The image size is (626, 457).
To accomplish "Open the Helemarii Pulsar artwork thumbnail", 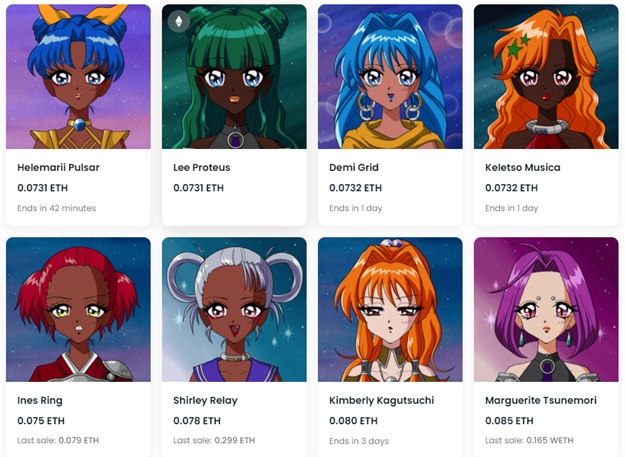I will pyautogui.click(x=78, y=77).
